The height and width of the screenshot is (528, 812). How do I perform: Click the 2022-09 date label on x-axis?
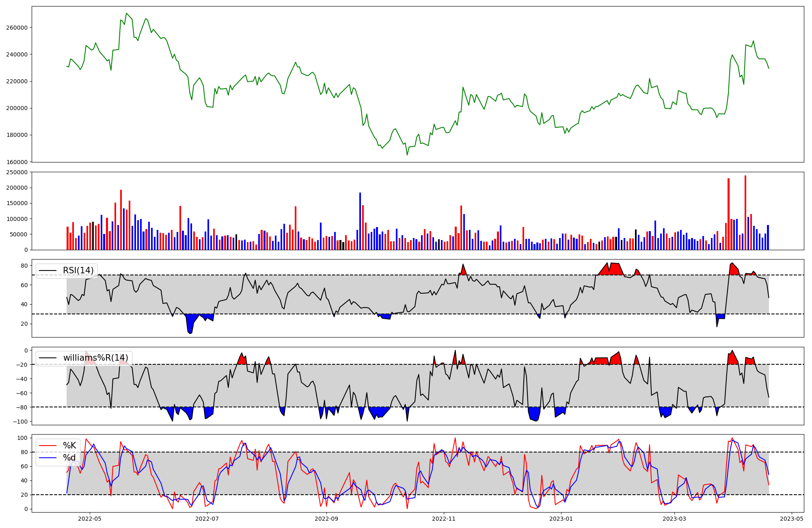point(326,519)
